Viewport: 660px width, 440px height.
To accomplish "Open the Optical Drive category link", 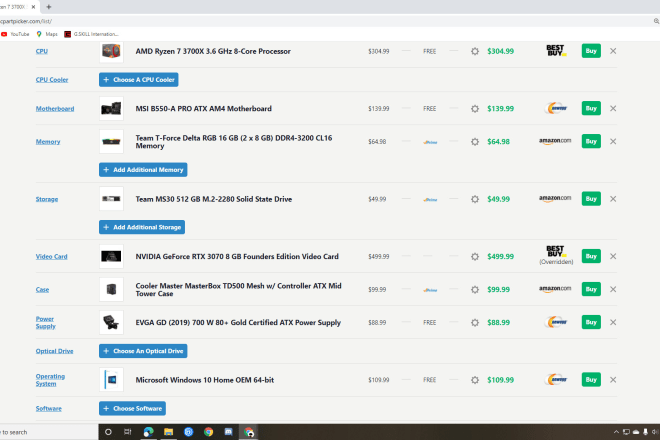I will point(54,351).
